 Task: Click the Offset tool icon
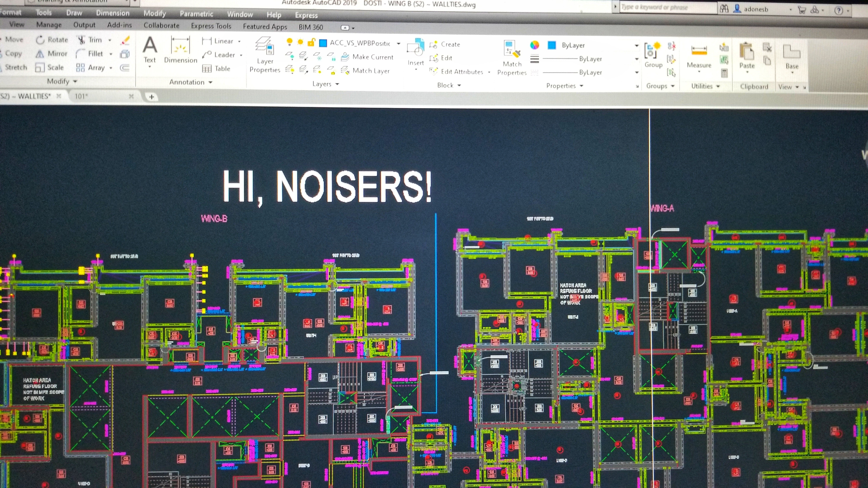125,68
